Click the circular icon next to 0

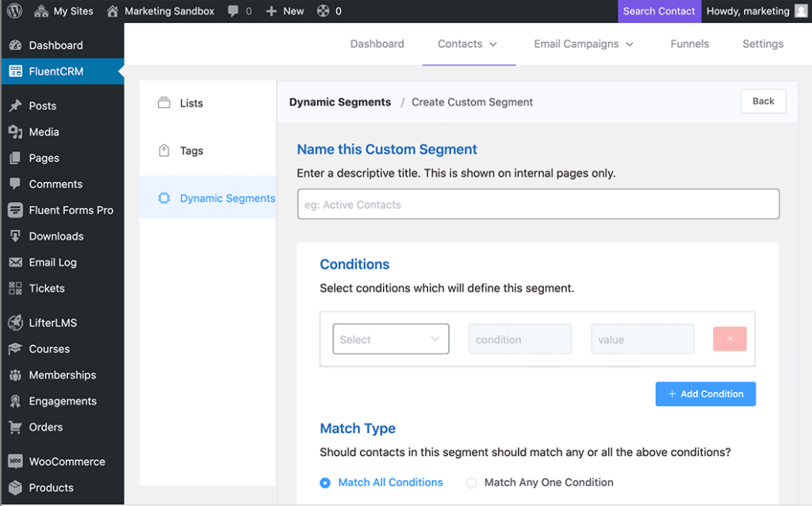(x=324, y=11)
